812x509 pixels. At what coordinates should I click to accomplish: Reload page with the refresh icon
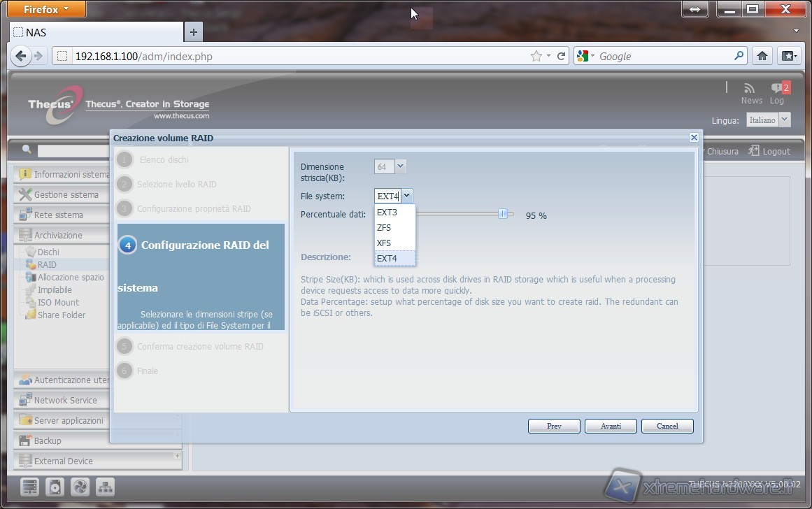pyautogui.click(x=561, y=56)
